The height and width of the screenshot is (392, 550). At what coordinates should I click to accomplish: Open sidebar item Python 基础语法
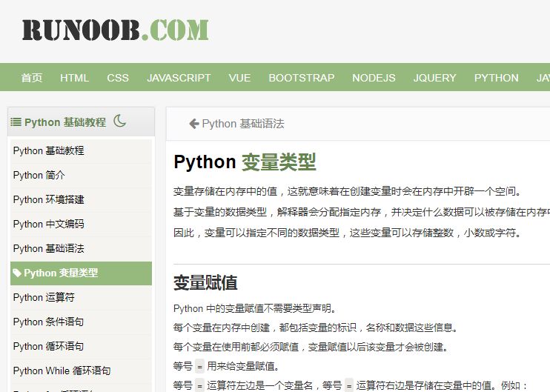(x=81, y=248)
